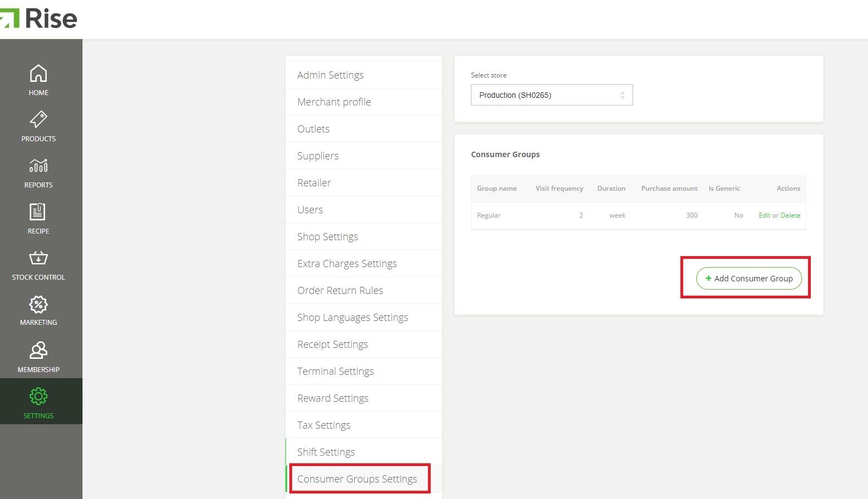The image size is (868, 499).
Task: Navigate to Shop Settings
Action: (x=364, y=236)
